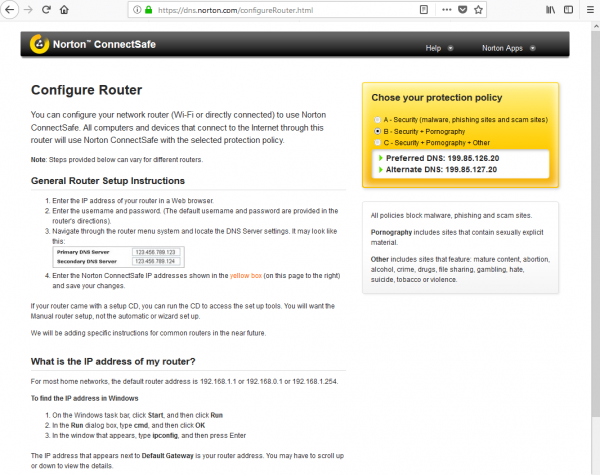The image size is (600, 475).
Task: Click the General Router Setup Instructions heading
Action: tap(108, 181)
